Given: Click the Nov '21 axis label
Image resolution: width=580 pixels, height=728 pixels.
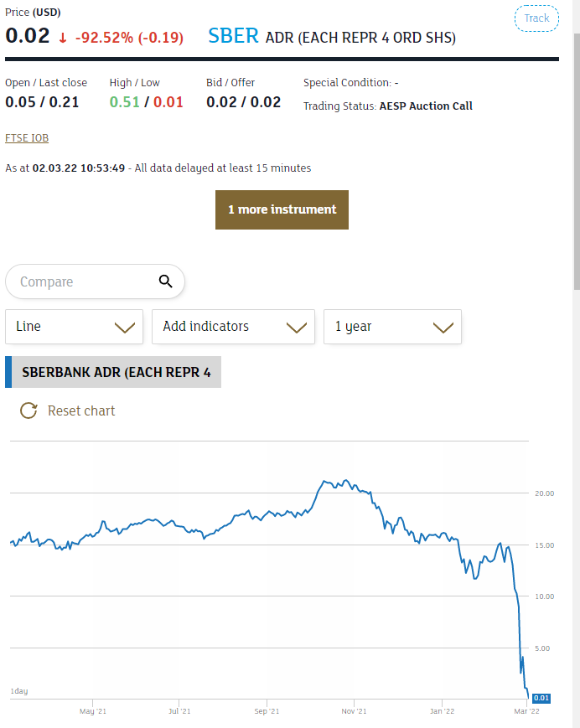Looking at the screenshot, I should click(354, 710).
